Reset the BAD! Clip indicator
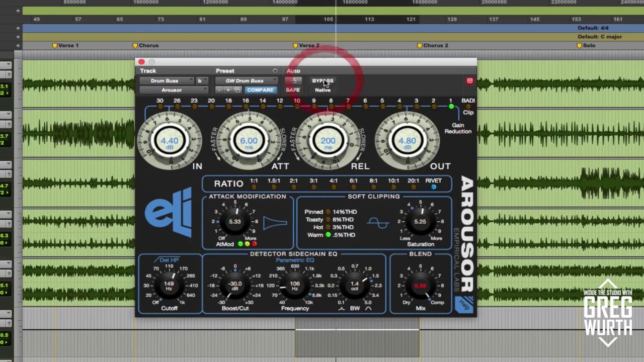 468,106
